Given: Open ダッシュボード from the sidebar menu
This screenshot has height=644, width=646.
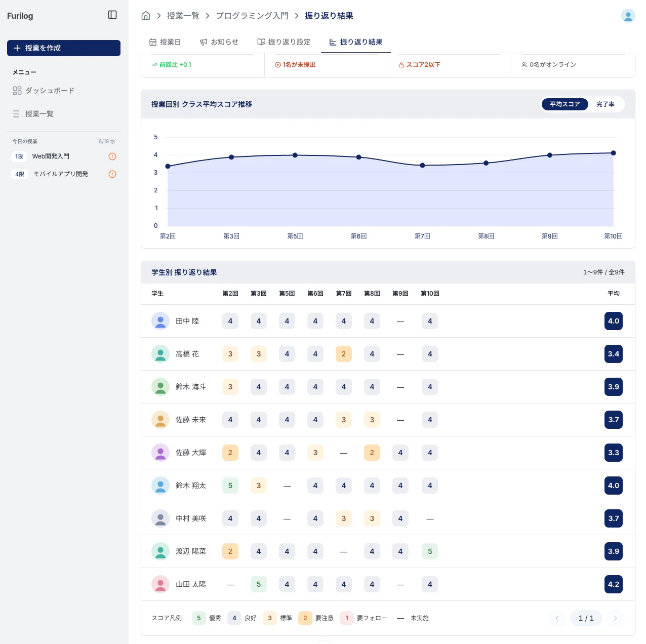Looking at the screenshot, I should (64, 91).
